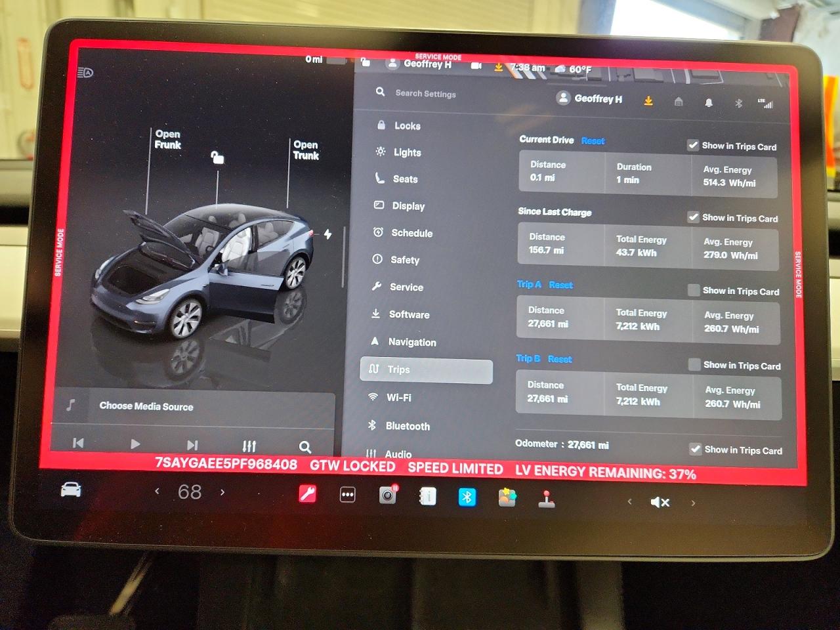Tap the dashcam icon in status bar

tap(476, 66)
